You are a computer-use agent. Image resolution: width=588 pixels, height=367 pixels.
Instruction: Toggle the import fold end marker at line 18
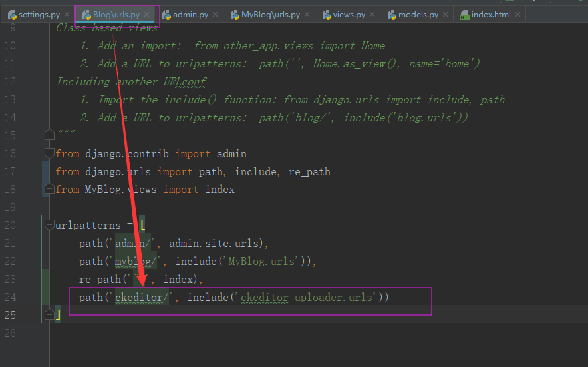pyautogui.click(x=49, y=188)
